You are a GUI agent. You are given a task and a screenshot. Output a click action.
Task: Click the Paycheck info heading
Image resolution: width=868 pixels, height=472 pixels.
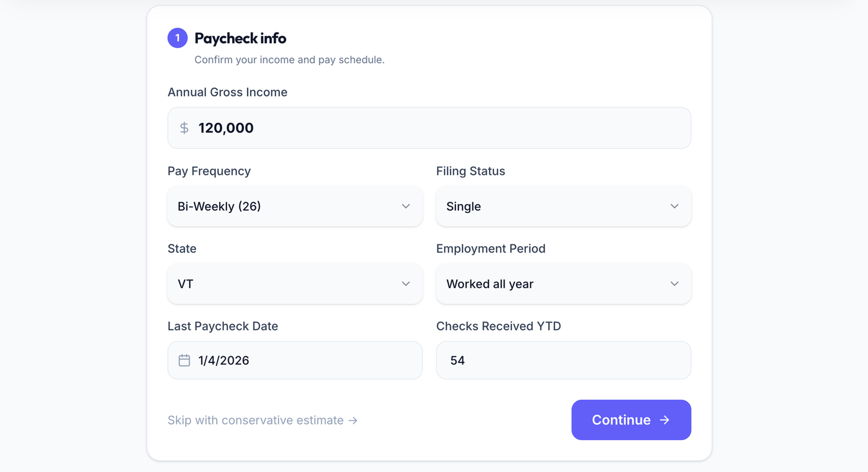(241, 38)
